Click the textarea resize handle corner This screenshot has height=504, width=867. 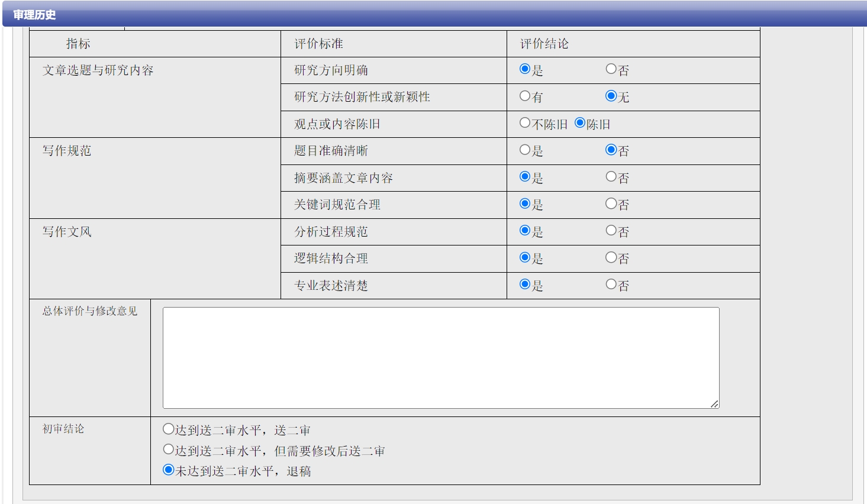point(715,404)
